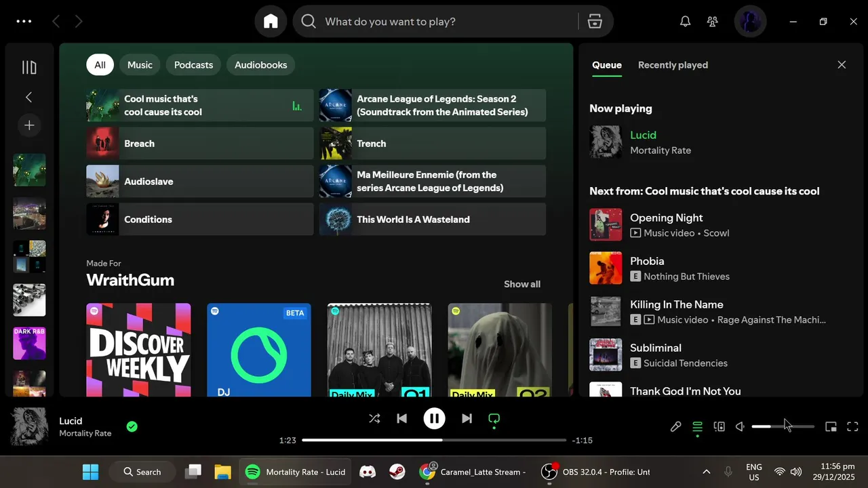868x488 pixels.
Task: Adjust the volume slider
Action: [x=783, y=426]
